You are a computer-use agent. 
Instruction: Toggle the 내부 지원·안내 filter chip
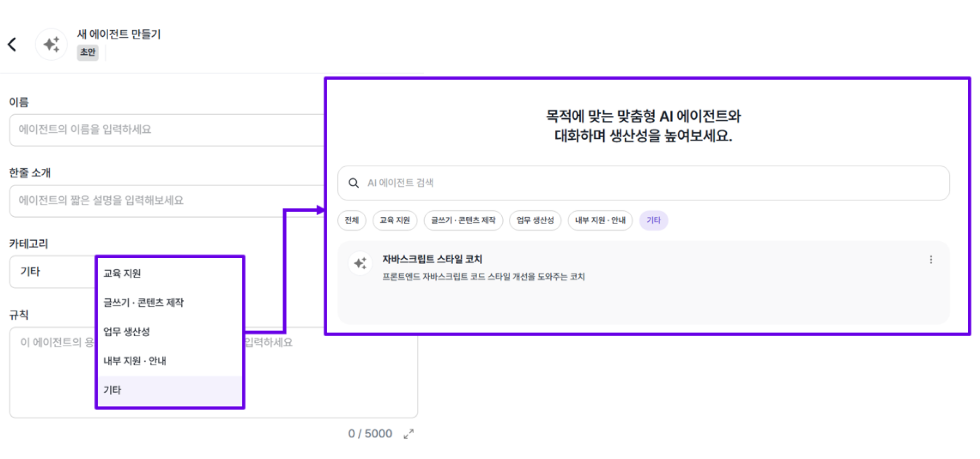(600, 220)
